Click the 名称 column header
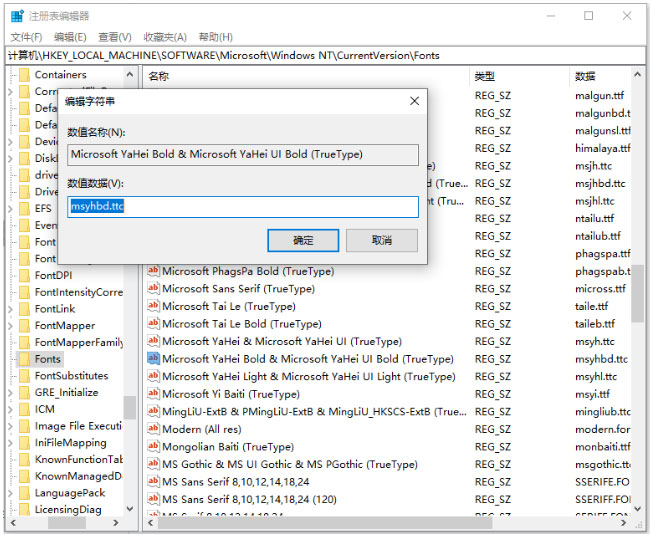650x535 pixels. [x=159, y=76]
